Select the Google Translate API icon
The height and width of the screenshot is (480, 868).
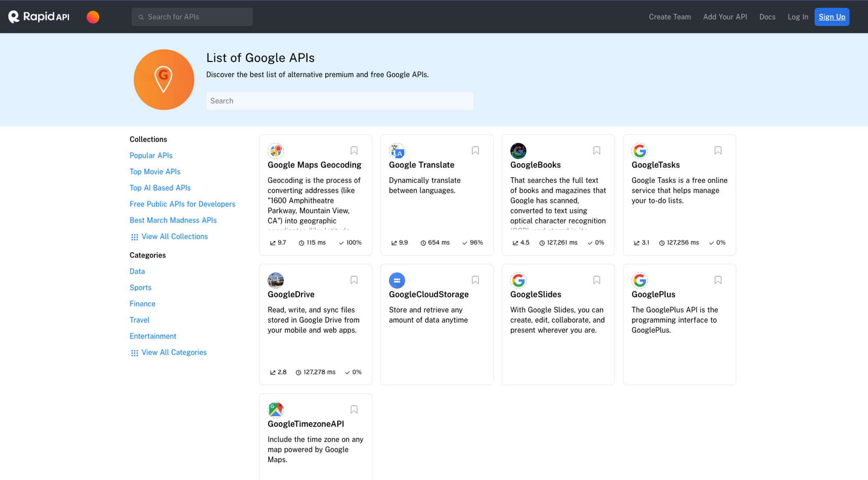[397, 151]
